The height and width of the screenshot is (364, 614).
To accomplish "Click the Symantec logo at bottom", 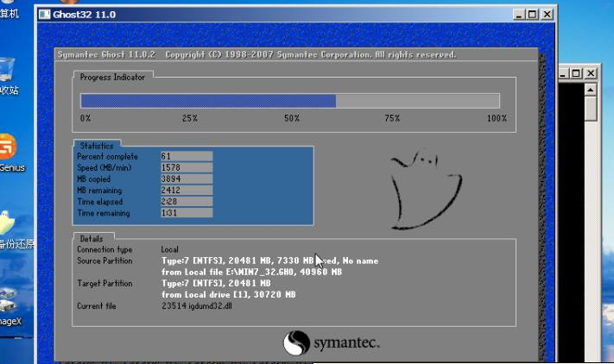I will click(x=331, y=343).
